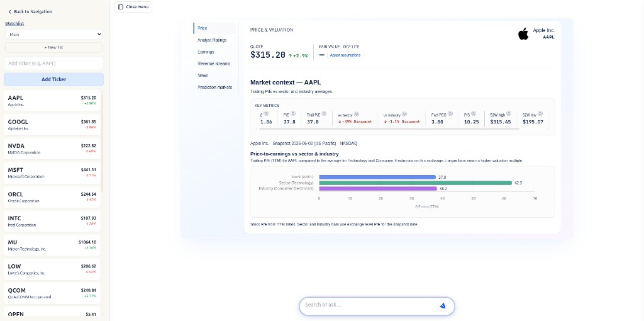The image size is (644, 321).
Task: Select INTC in the watchlist
Action: [52, 221]
